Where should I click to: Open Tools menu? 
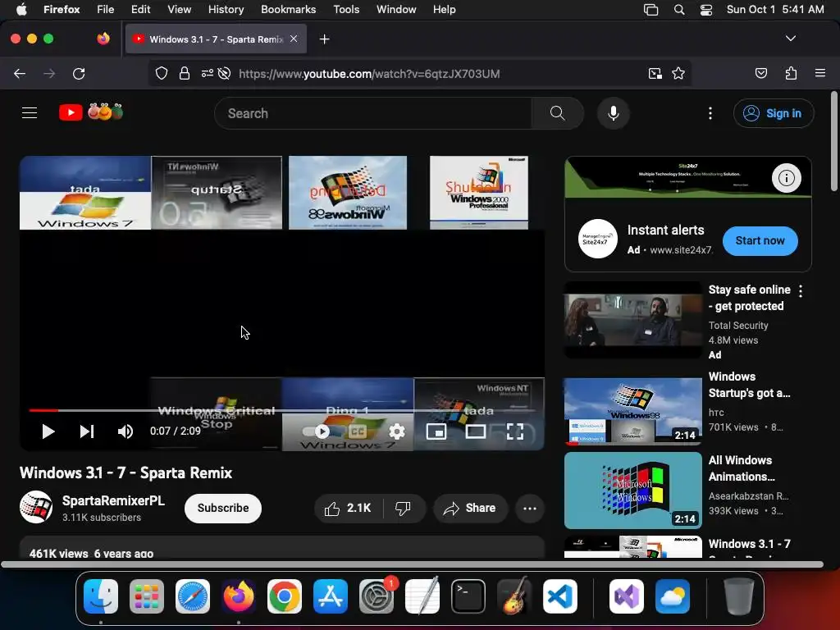tap(346, 9)
